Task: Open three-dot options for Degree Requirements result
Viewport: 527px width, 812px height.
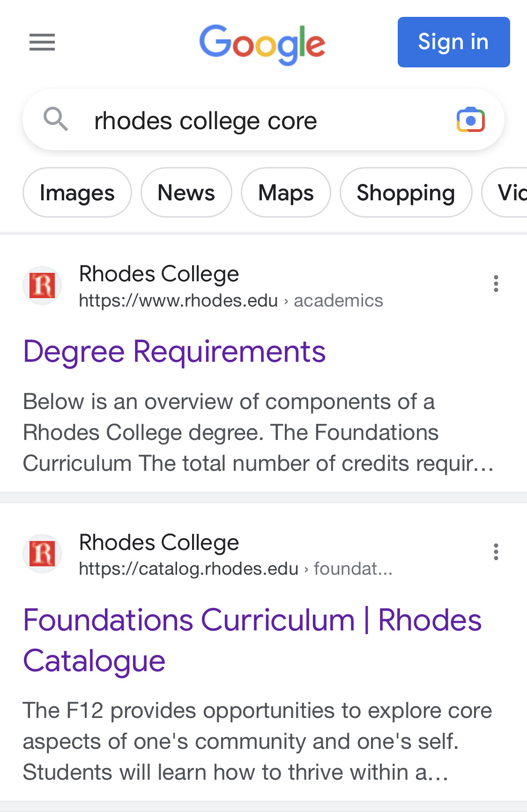Action: 496,284
